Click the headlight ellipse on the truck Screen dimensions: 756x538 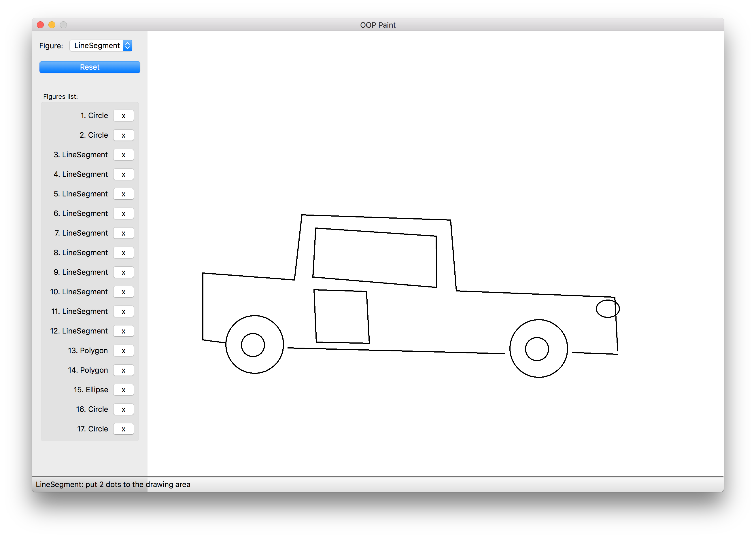(608, 308)
